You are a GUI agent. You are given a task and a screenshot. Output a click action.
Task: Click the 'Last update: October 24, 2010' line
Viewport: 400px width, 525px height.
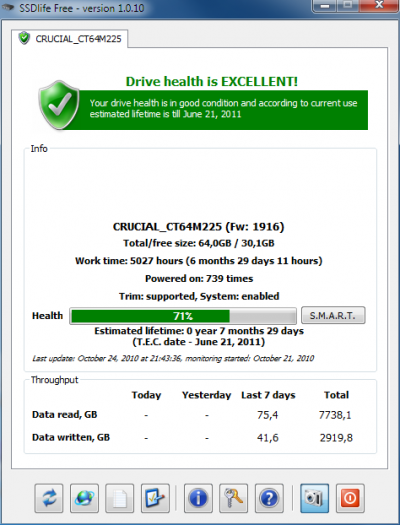click(x=173, y=358)
